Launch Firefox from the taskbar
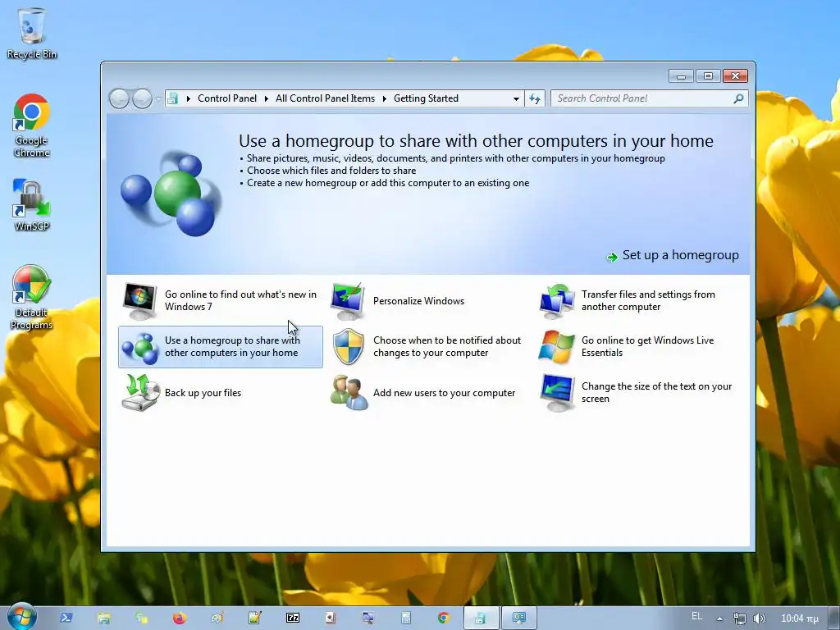This screenshot has width=840, height=630. pos(179,618)
